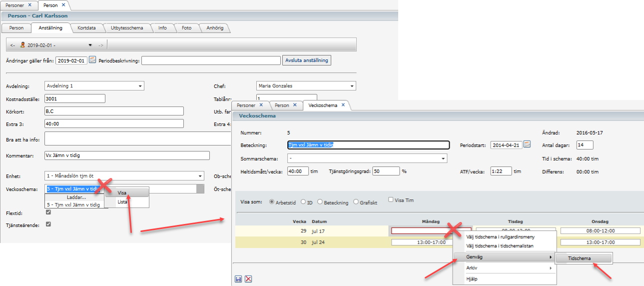Viewport: 644px width, 286px height.
Task: Click the Avsluta anställning button
Action: pos(307,60)
